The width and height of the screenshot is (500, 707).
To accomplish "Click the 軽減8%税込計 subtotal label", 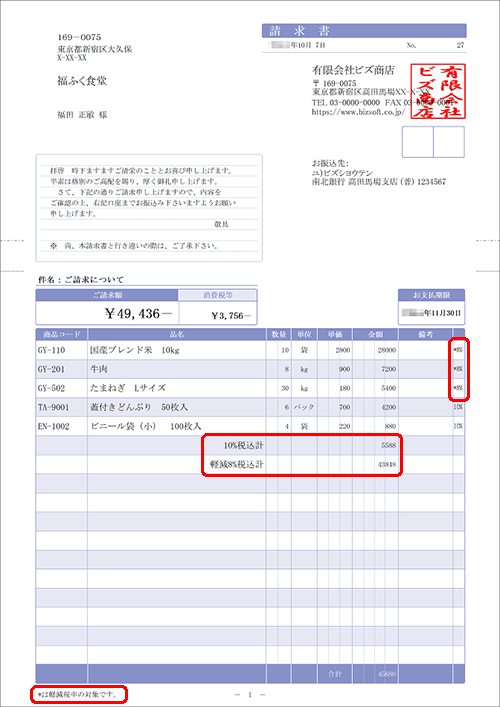I will pos(237,464).
